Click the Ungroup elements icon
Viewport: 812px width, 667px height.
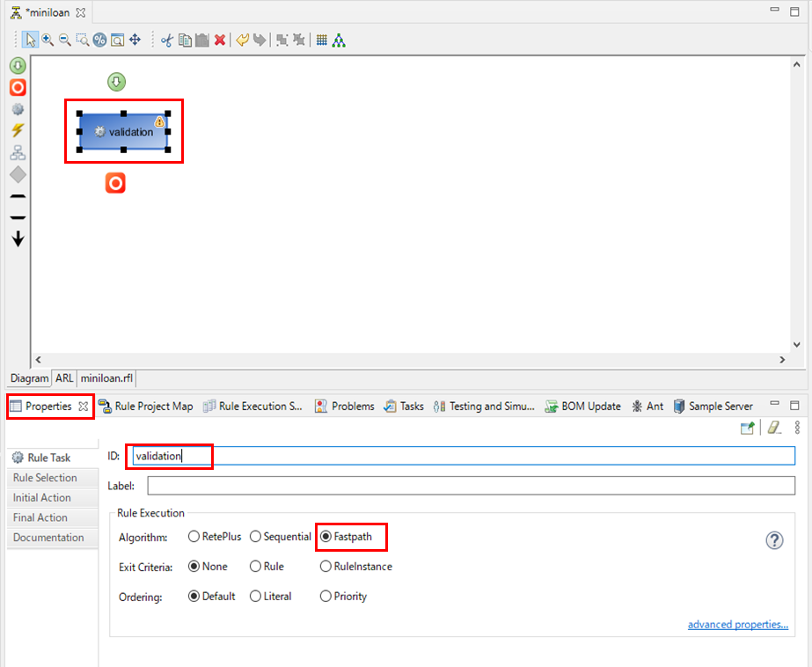click(x=299, y=40)
